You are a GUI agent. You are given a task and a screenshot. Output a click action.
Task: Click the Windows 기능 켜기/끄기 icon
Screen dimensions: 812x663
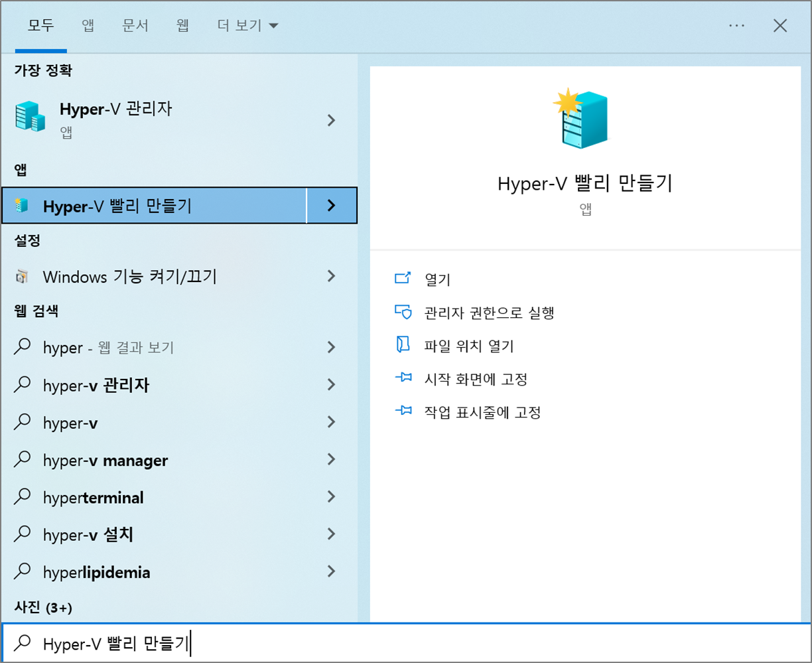[x=22, y=277]
